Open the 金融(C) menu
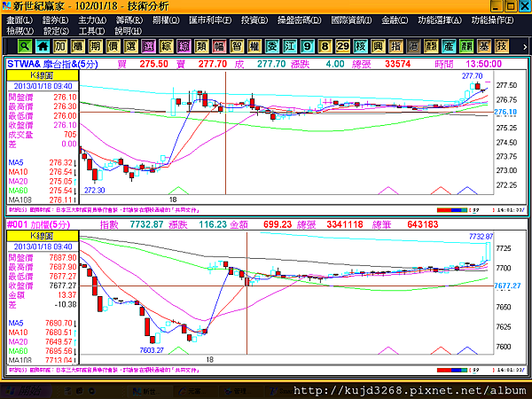Image resolution: width=532 pixels, height=399 pixels. 395,20
